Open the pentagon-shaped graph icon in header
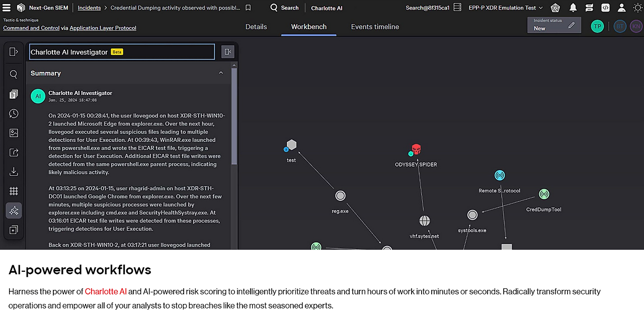 (555, 8)
